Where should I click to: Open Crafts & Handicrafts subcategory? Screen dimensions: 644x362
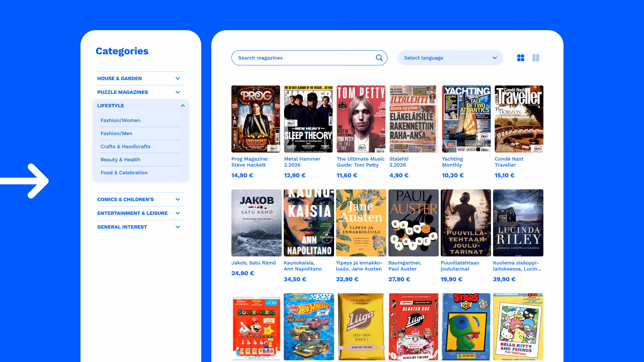click(x=125, y=146)
